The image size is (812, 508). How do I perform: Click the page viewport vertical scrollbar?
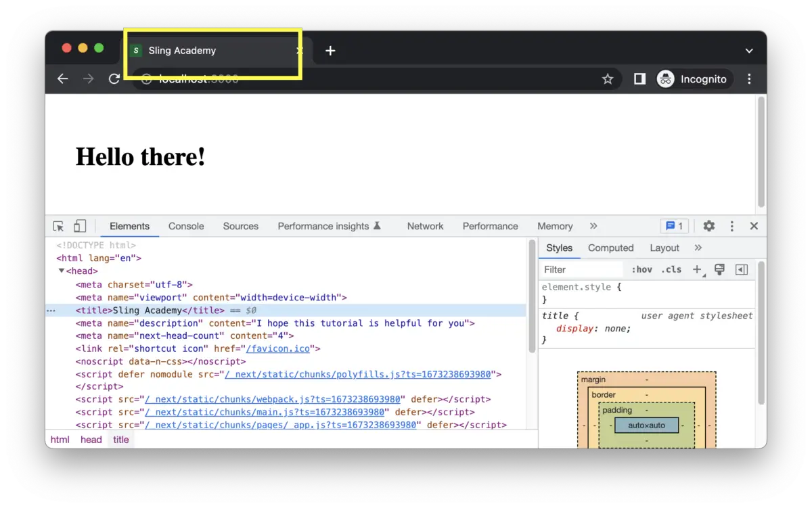(x=762, y=152)
